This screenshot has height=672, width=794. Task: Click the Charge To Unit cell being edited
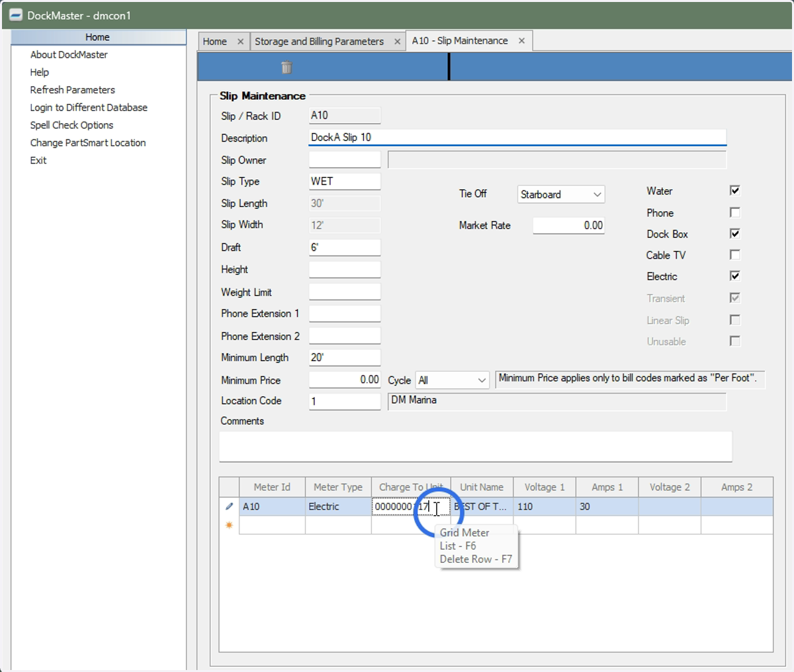click(411, 507)
